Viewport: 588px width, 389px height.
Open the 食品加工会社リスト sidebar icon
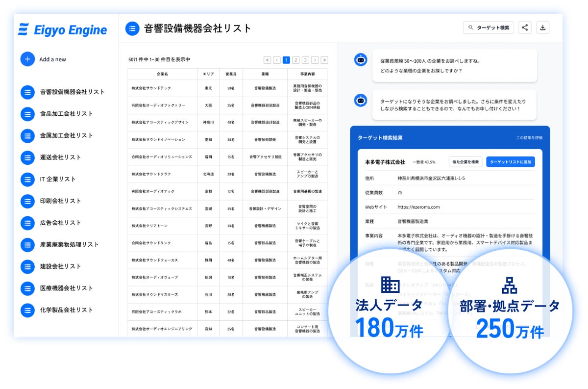pyautogui.click(x=27, y=114)
